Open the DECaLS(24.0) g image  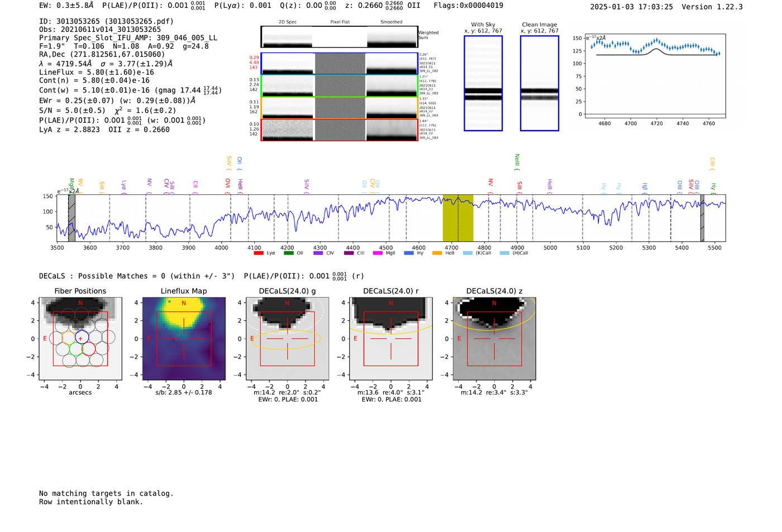pyautogui.click(x=288, y=340)
